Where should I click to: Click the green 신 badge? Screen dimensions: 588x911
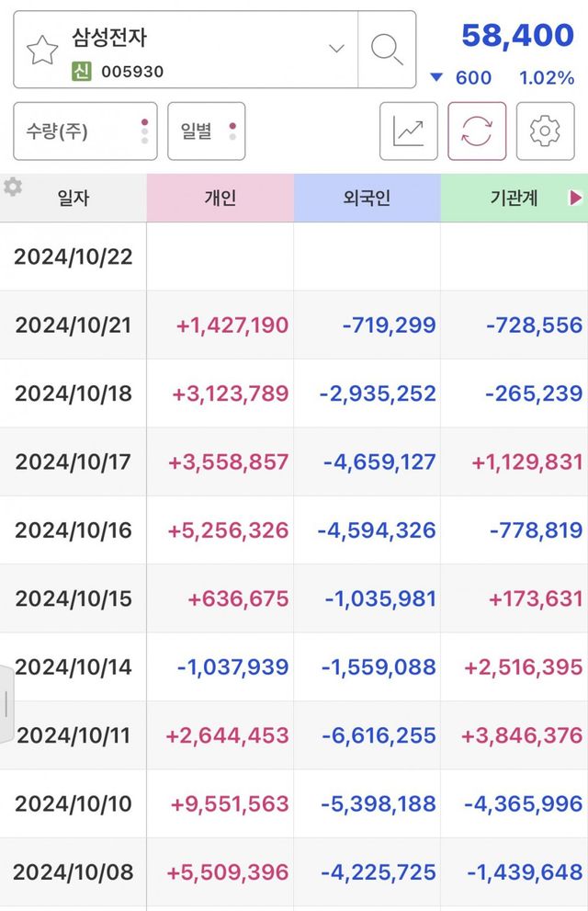point(82,71)
